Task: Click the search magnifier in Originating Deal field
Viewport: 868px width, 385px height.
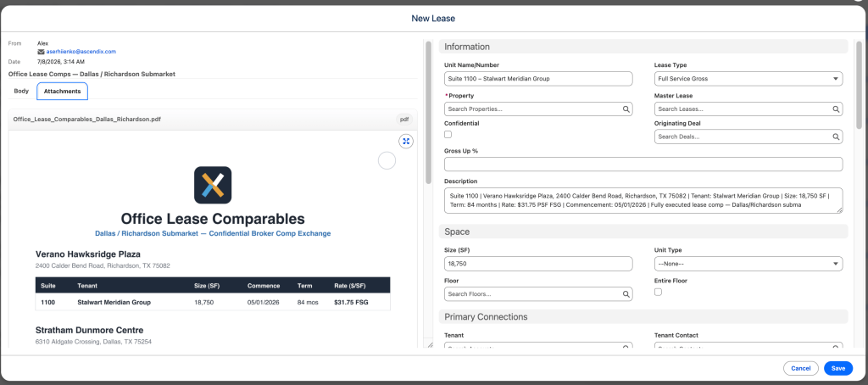Action: (x=836, y=137)
